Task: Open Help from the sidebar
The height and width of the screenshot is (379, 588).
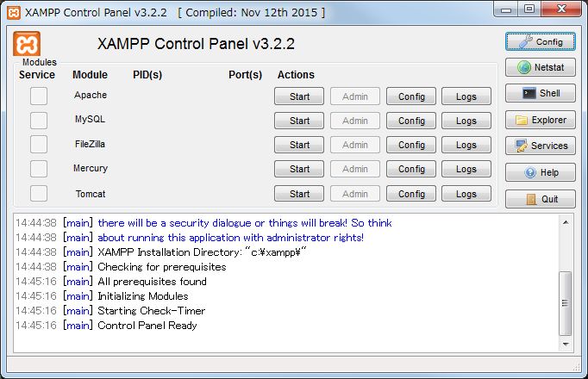Action: (540, 172)
